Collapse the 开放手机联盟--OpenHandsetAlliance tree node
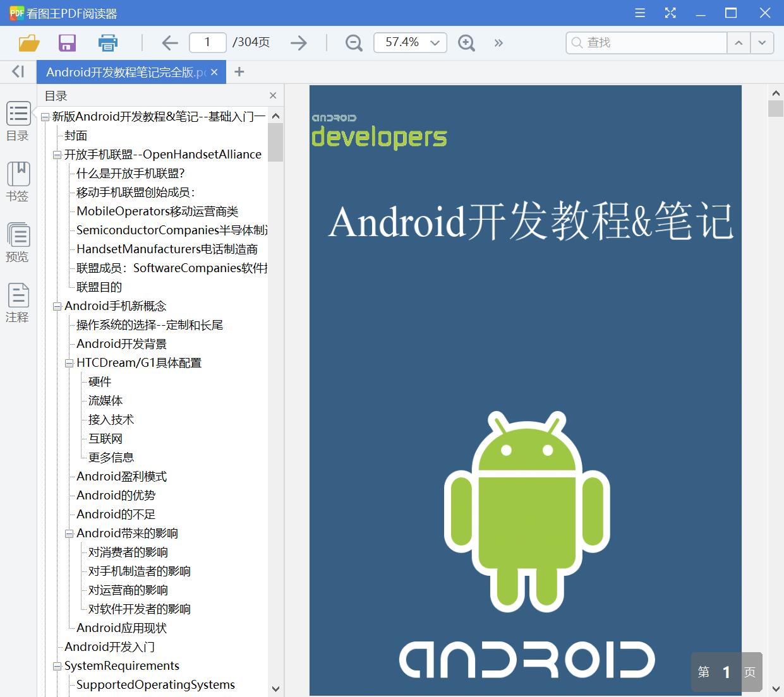784x697 pixels. coord(56,154)
